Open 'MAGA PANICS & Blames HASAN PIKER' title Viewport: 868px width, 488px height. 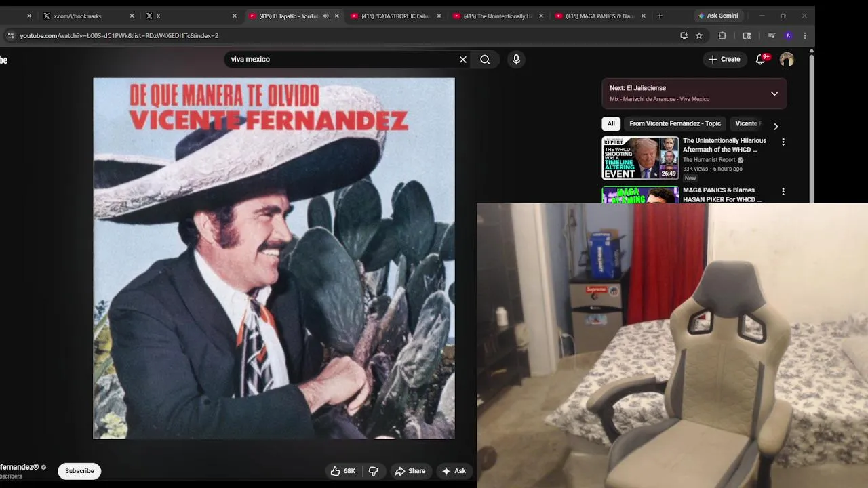pyautogui.click(x=722, y=195)
